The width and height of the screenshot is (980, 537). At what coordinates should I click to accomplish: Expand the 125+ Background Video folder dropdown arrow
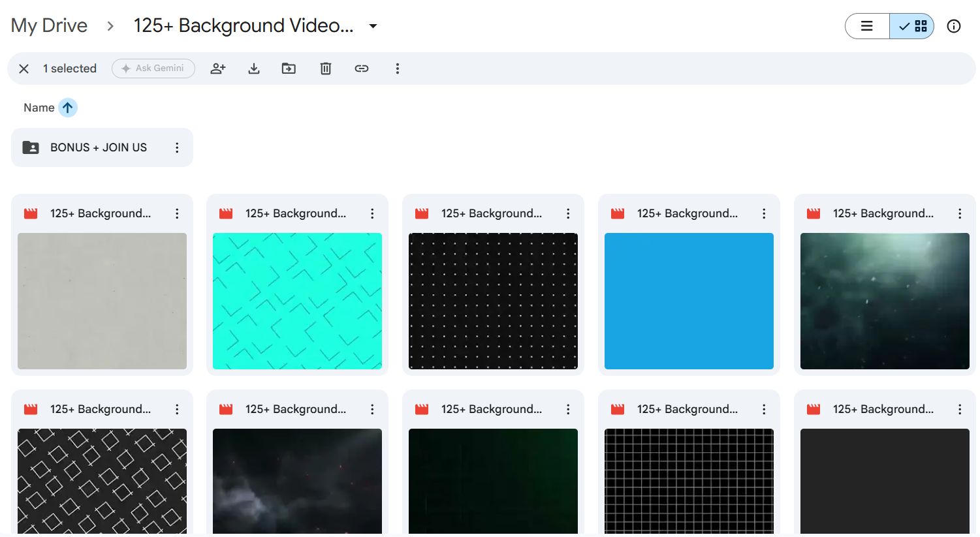pyautogui.click(x=373, y=26)
